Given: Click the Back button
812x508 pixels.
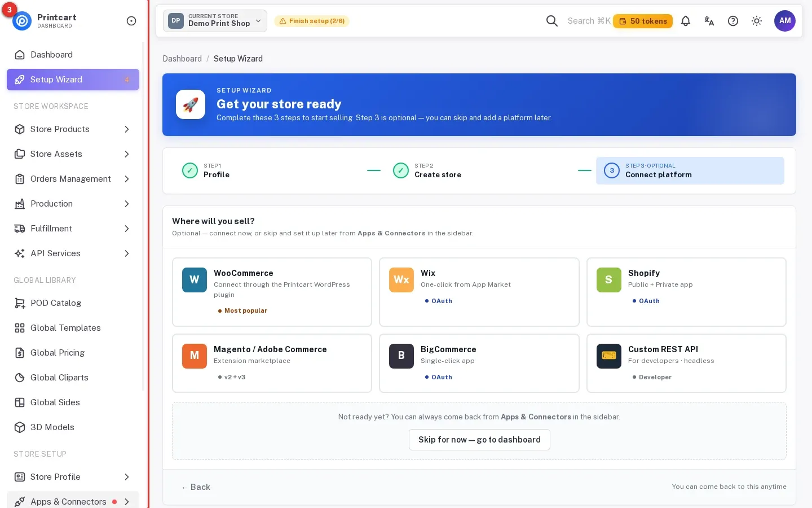Looking at the screenshot, I should (x=196, y=487).
